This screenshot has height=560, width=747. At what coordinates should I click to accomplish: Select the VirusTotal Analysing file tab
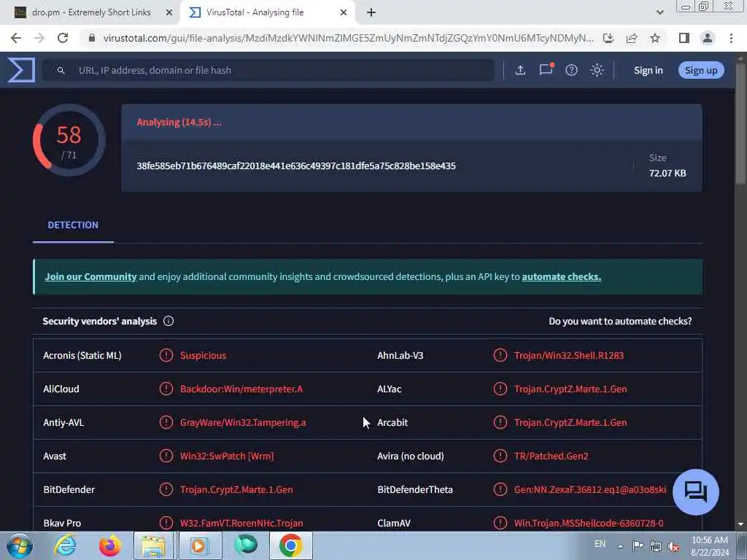tap(267, 12)
